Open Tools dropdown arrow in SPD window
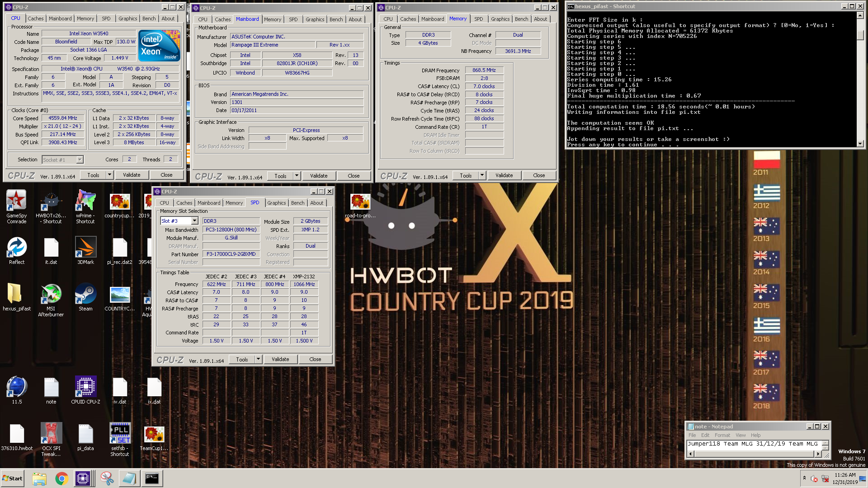Screen dimensions: 868x488 [x=258, y=359]
